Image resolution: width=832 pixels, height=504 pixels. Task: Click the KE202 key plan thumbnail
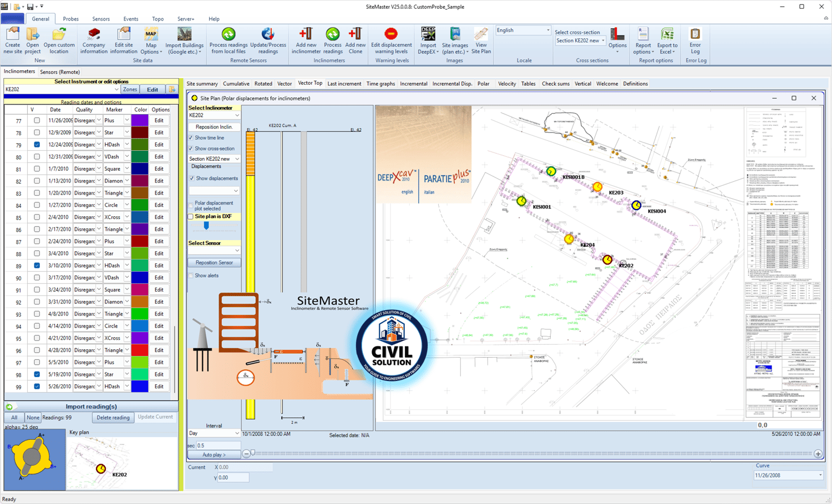point(121,462)
